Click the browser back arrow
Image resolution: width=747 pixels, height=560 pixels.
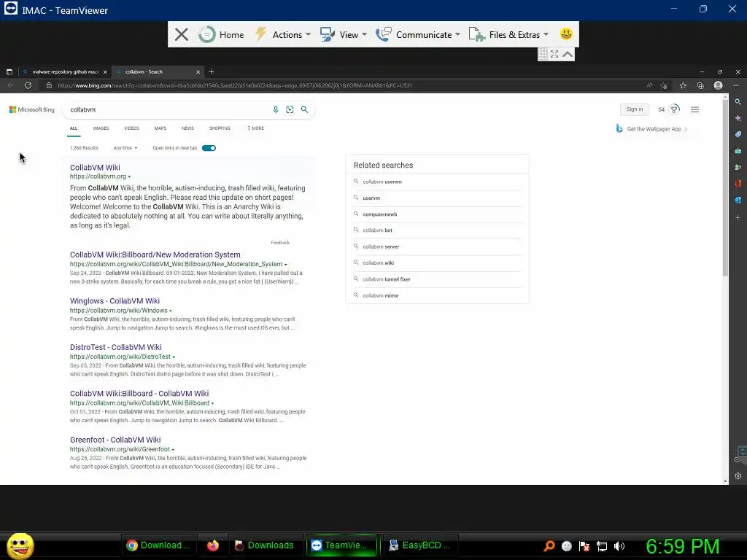[10, 85]
